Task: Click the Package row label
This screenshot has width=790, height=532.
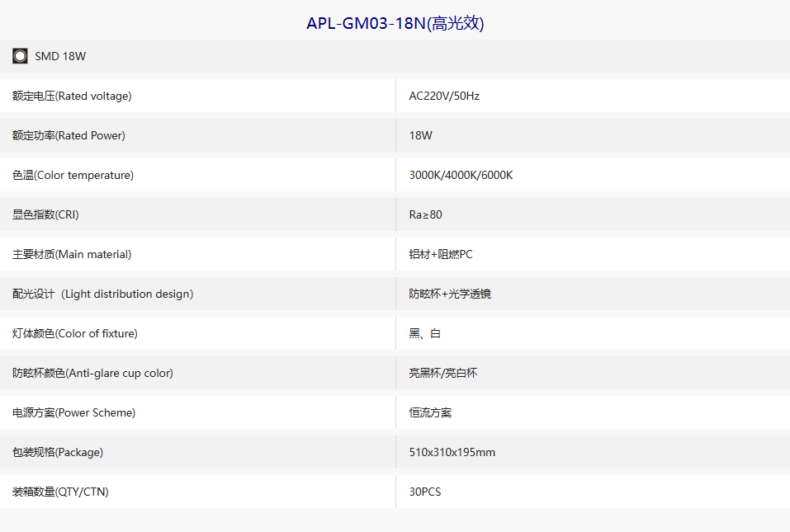Action: pos(58,452)
